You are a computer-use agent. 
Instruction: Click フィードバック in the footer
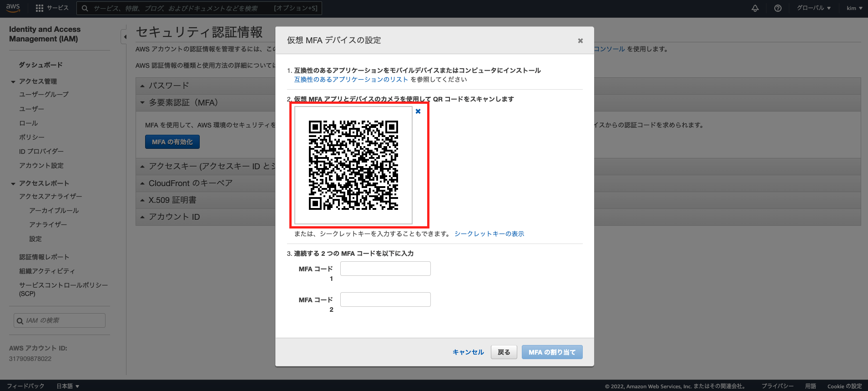pyautogui.click(x=25, y=386)
